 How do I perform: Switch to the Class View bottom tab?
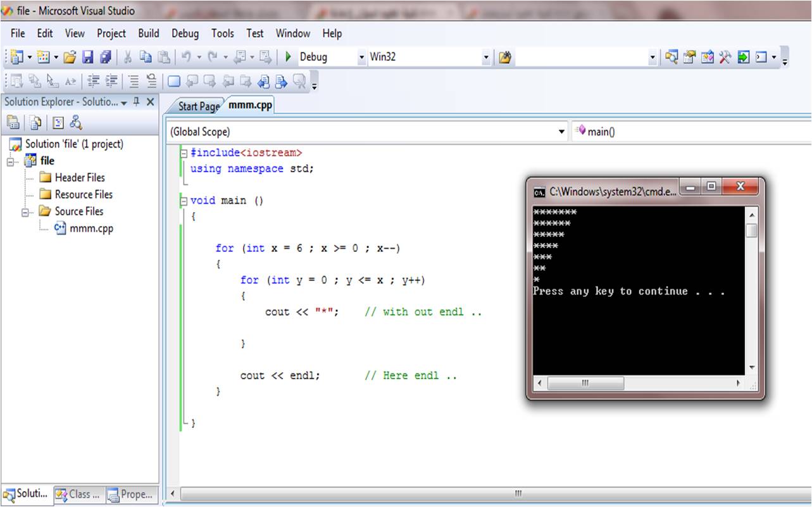(78, 494)
